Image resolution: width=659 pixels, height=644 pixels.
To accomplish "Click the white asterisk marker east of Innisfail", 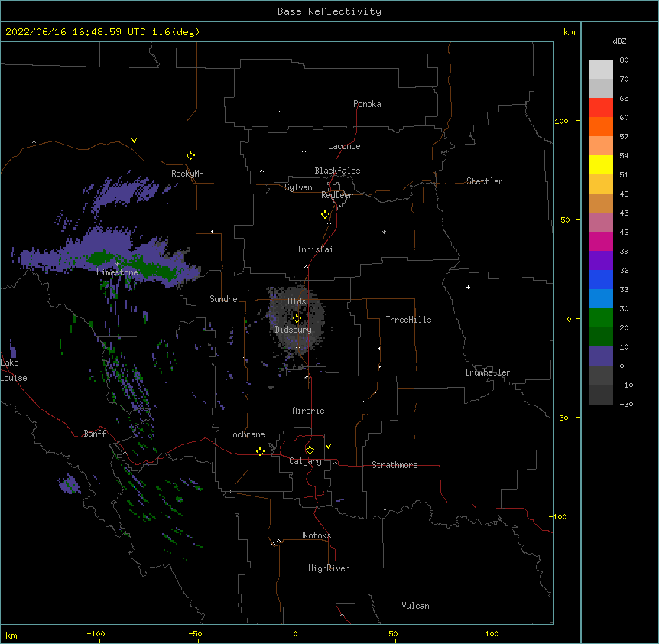I will tap(384, 232).
